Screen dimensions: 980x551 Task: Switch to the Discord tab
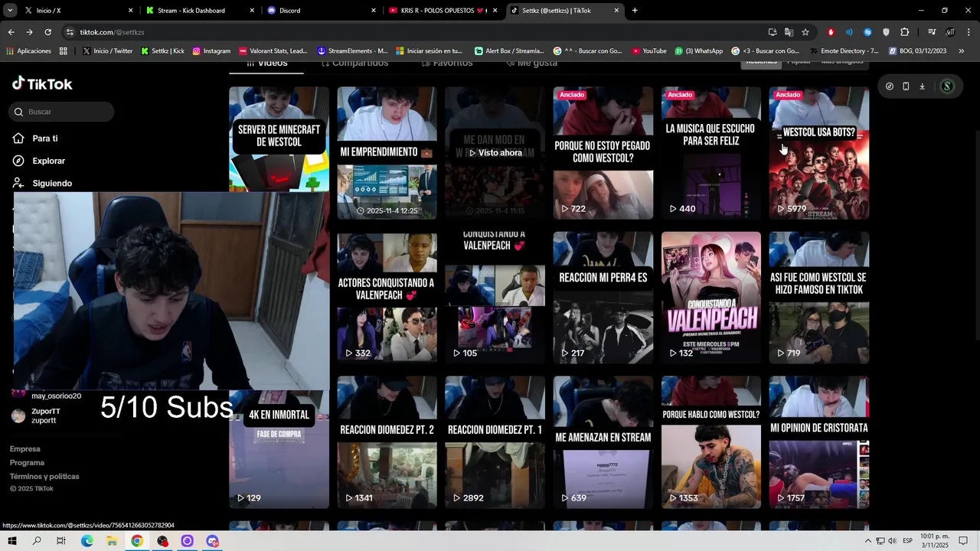click(320, 11)
